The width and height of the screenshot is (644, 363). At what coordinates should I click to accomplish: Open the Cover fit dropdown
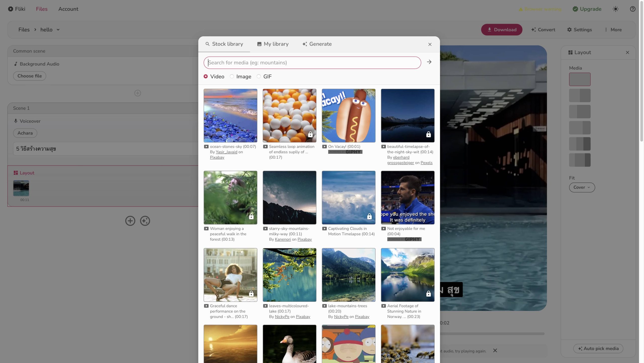[582, 187]
